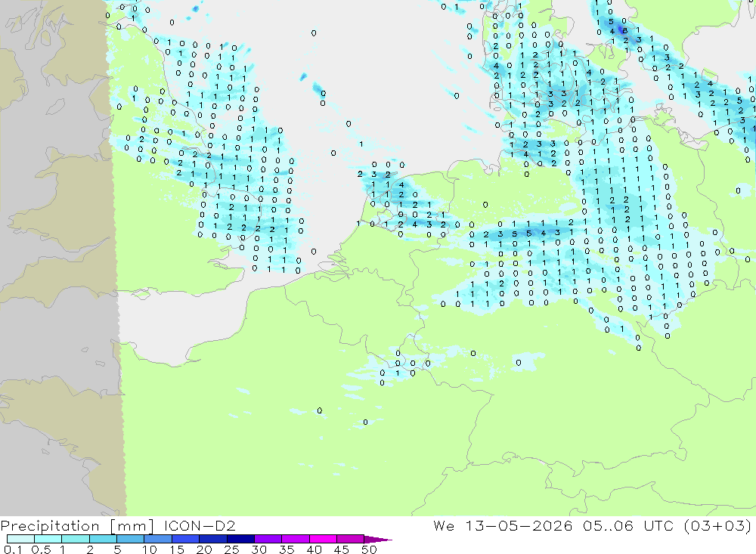Select the 0.5–1 mm legend color box
The image size is (756, 554).
click(48, 539)
